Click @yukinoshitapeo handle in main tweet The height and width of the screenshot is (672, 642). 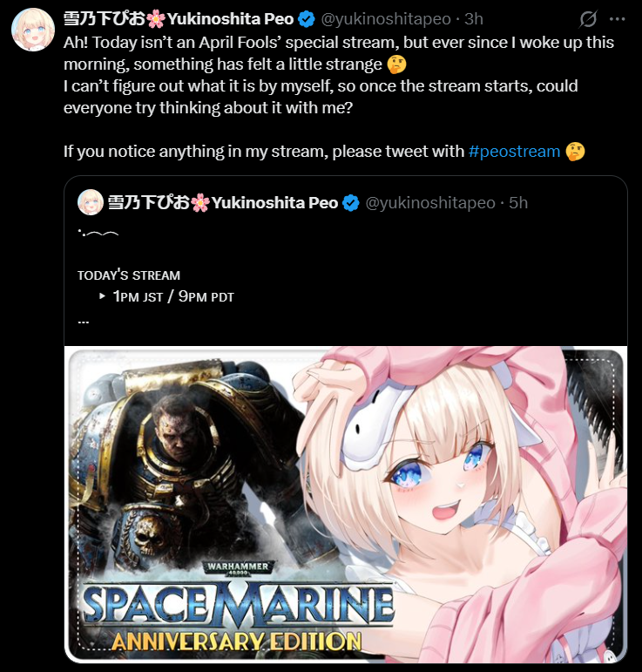[386, 19]
